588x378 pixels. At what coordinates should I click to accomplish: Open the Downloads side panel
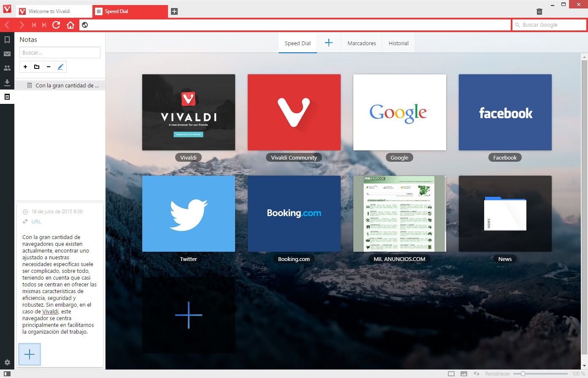(x=7, y=82)
